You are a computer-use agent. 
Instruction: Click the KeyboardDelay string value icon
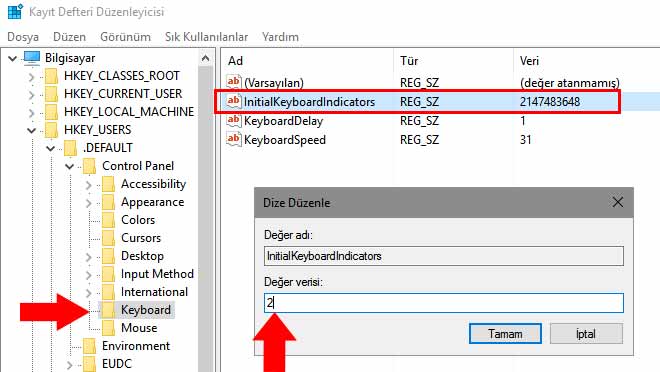[234, 121]
